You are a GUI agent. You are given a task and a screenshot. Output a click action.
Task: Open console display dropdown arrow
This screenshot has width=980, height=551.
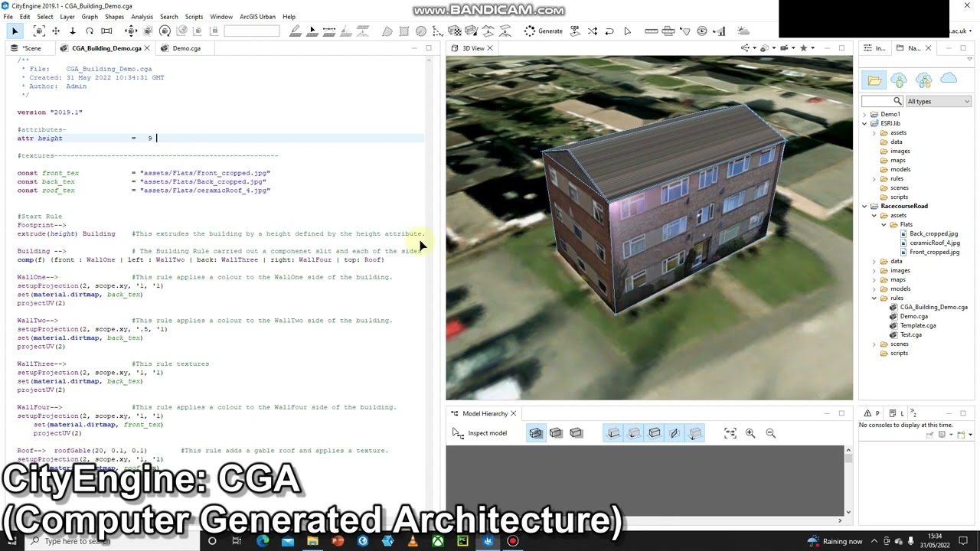pyautogui.click(x=950, y=435)
